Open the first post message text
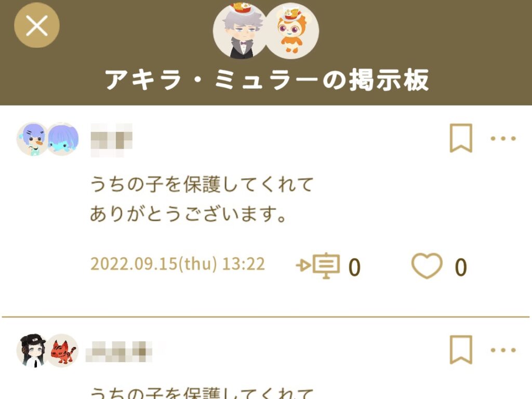 [202, 199]
